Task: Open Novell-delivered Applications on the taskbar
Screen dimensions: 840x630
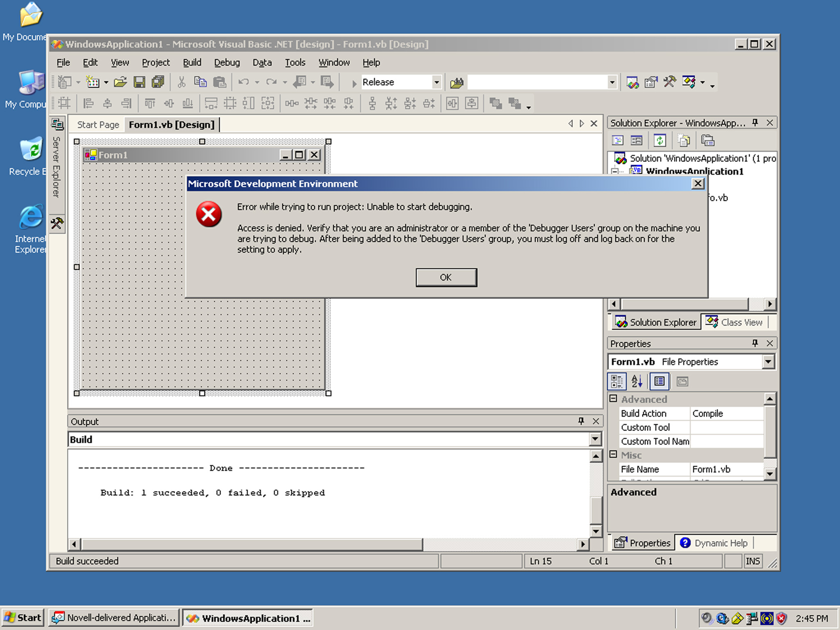Action: pyautogui.click(x=114, y=618)
